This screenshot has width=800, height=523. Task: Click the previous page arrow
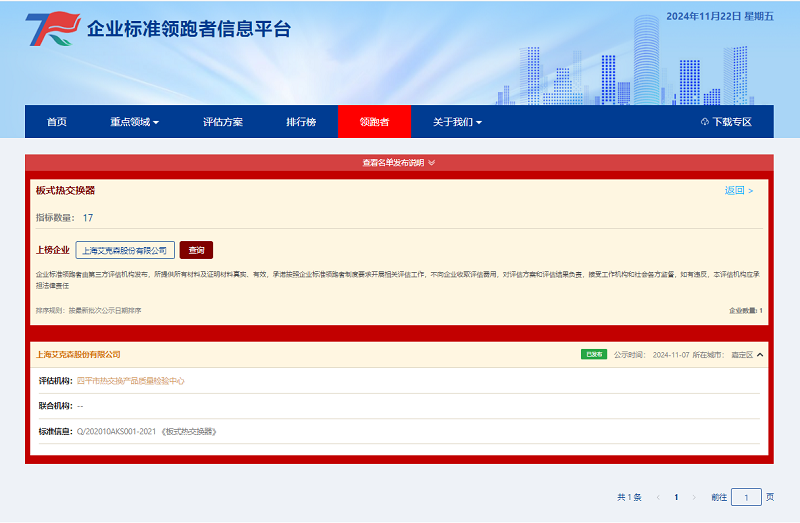coord(657,497)
